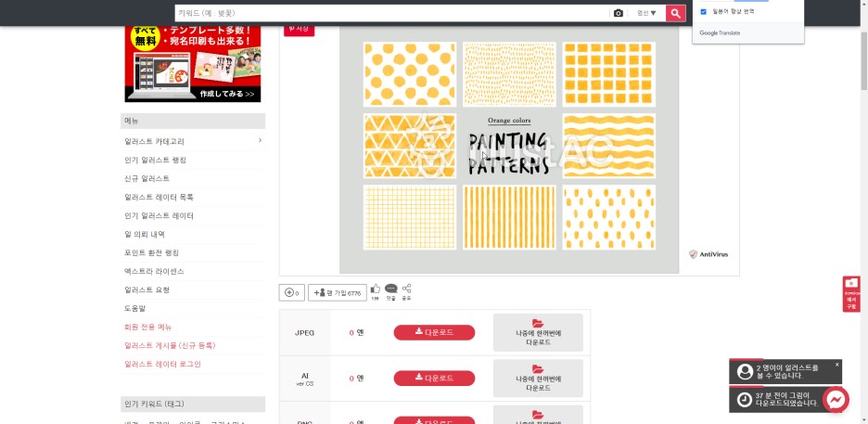Click the red camera side tab
This screenshot has height=424, width=868.
851,294
